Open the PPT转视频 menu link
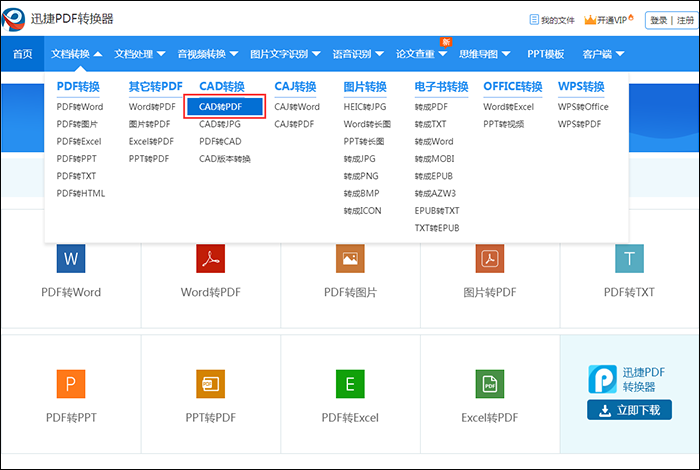The height and width of the screenshot is (470, 700). tap(504, 124)
